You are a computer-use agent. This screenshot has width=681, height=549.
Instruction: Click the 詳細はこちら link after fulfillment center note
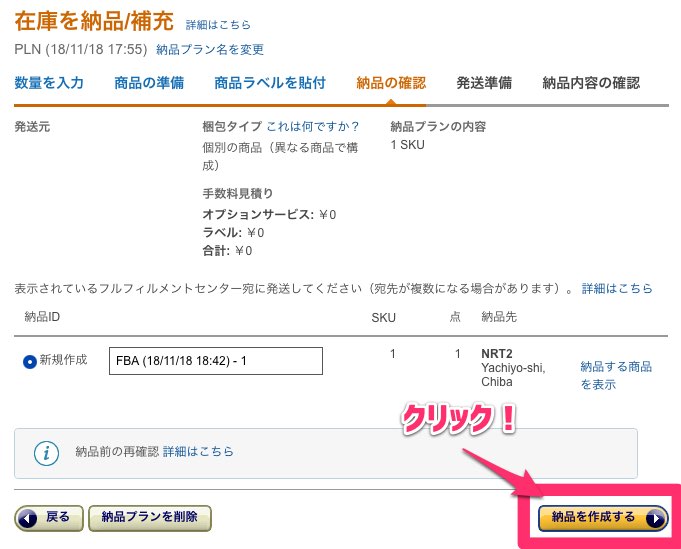click(x=617, y=288)
